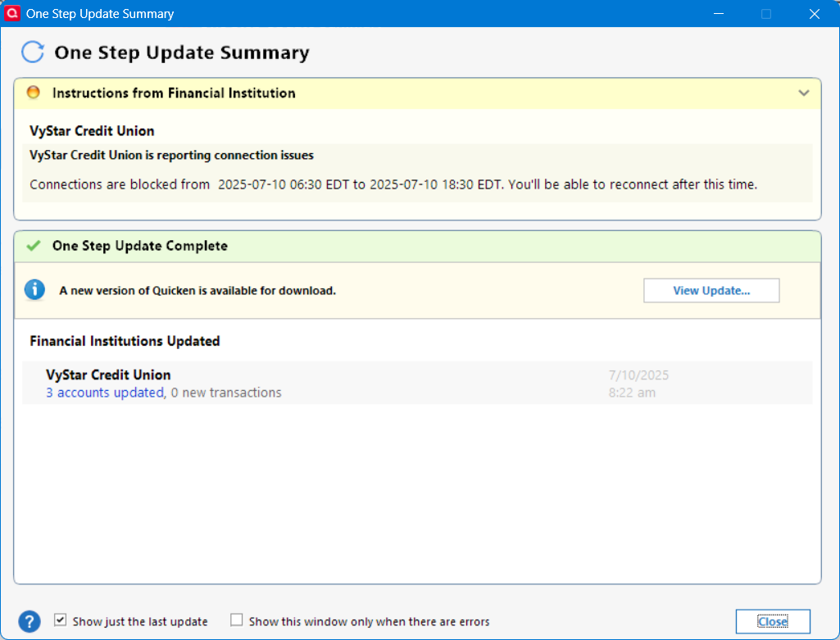This screenshot has width=840, height=640.
Task: Click the VyStar Credit Union instructions heading
Action: tap(92, 130)
